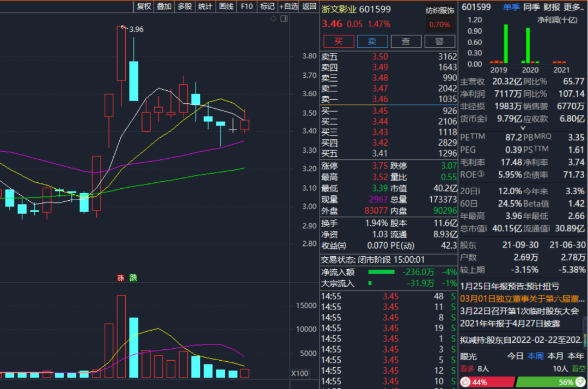This screenshot has height=389, width=588.
Task: Add stock via +自选 button
Action: [x=289, y=6]
